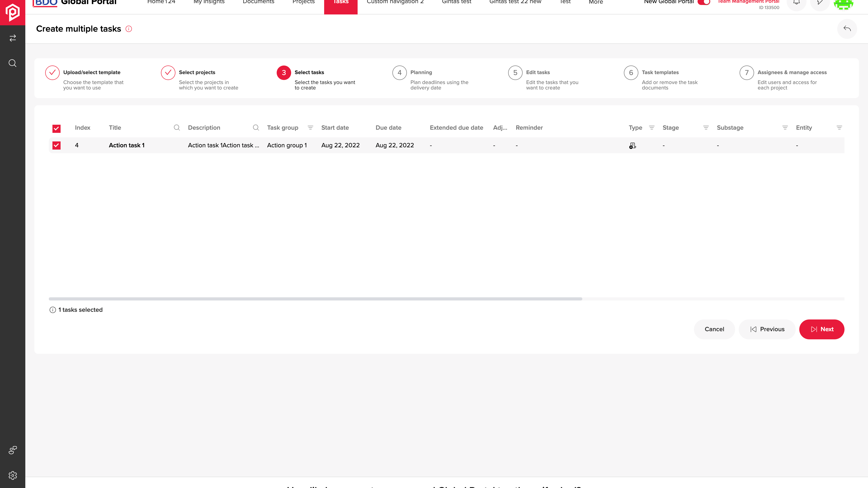The image size is (868, 488).
Task: Uncheck the select-all header checkbox
Action: click(57, 128)
